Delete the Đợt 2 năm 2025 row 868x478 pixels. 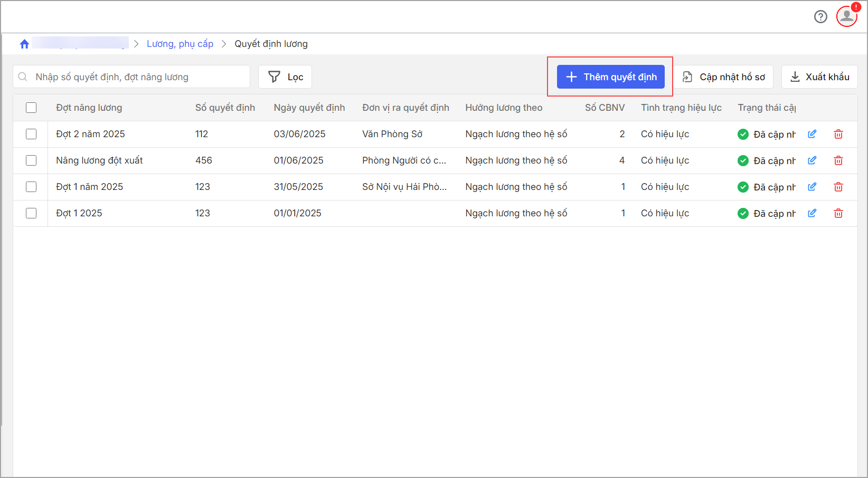click(x=838, y=134)
